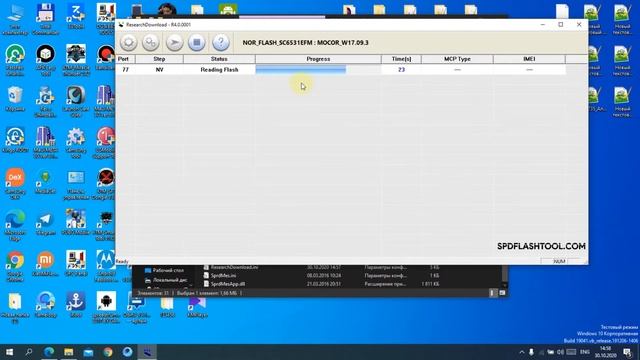Screen dimensions: 640x360
Task: Launch Chrome from the taskbar
Action: [108, 352]
